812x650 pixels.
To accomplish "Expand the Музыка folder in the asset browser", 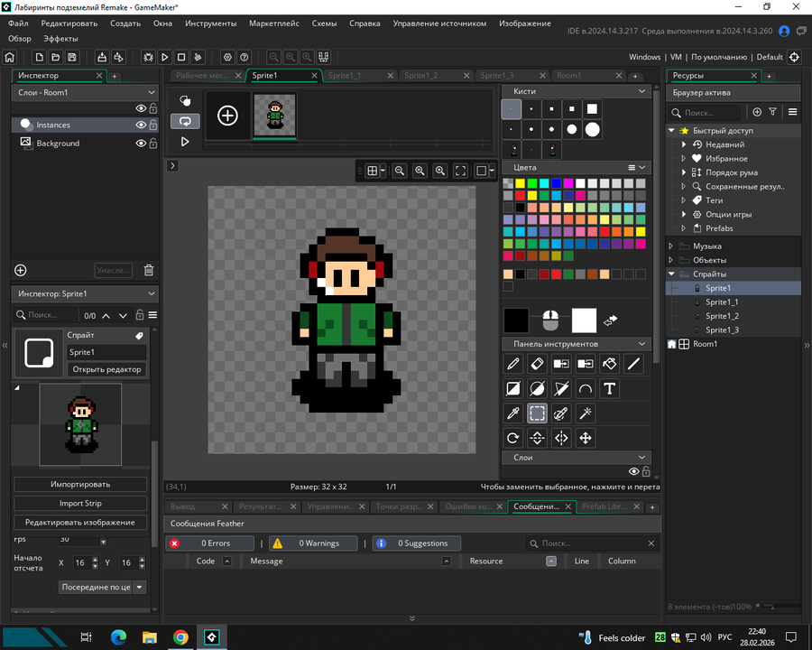I will 671,246.
